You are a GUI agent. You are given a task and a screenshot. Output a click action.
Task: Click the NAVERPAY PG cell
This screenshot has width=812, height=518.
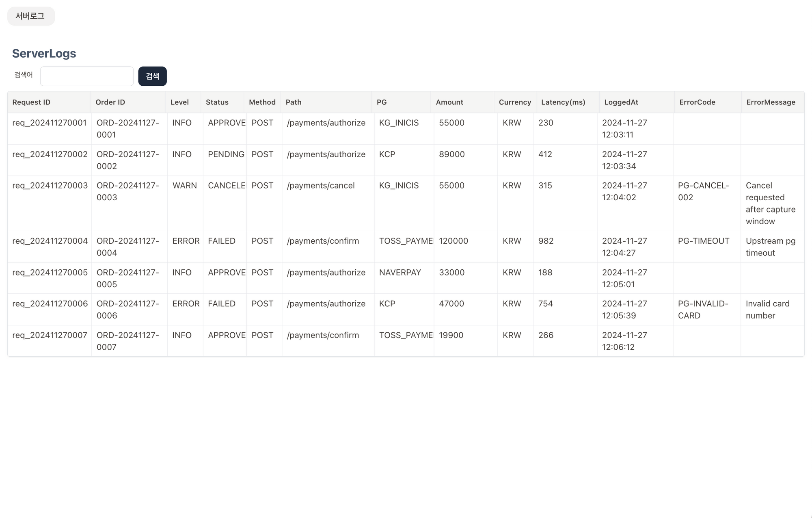pos(400,273)
